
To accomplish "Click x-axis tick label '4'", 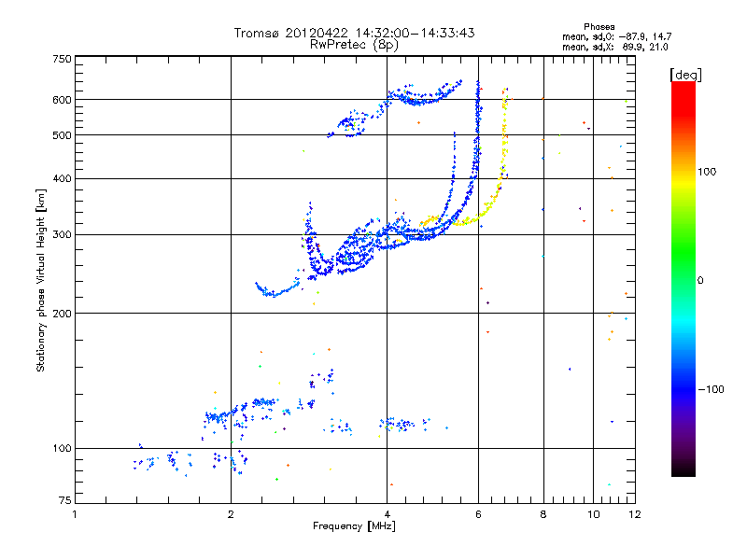I will click(388, 514).
